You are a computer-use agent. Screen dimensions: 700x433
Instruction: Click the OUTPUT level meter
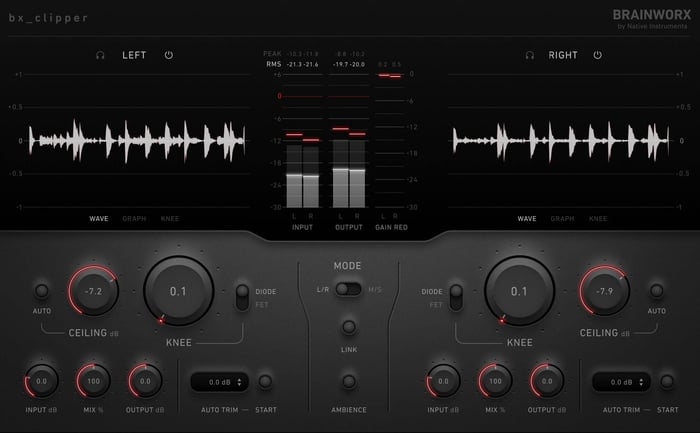(349, 141)
